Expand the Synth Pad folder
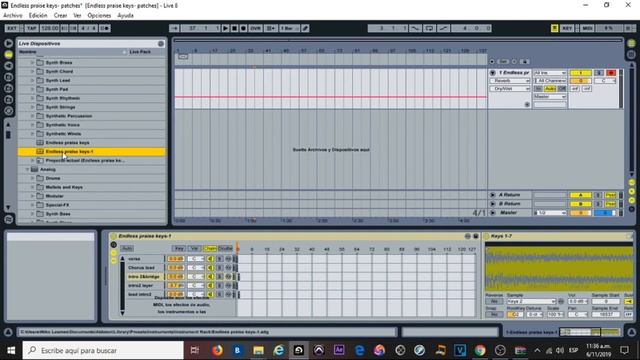Screen dimensions: 640x360 tap(32, 89)
